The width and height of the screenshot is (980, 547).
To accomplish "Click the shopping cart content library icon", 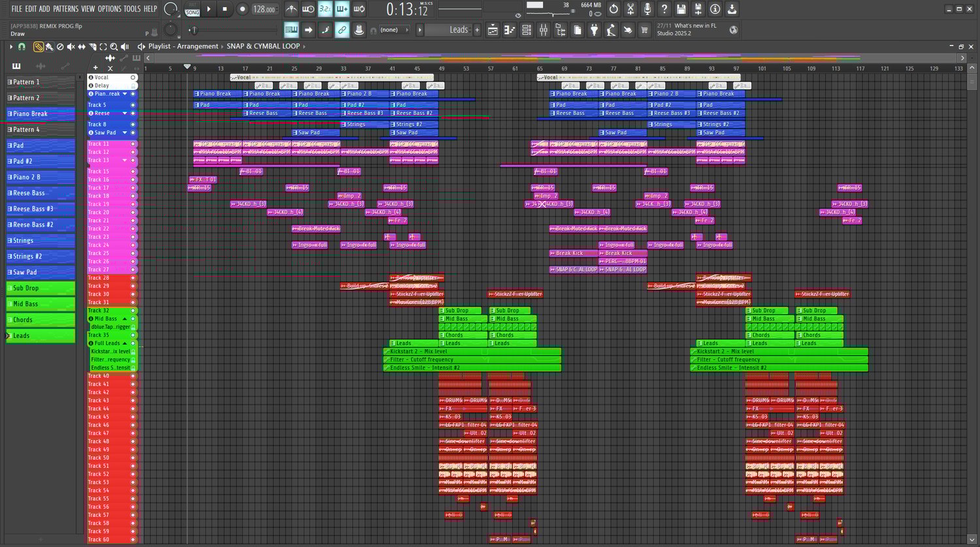I will 645,29.
